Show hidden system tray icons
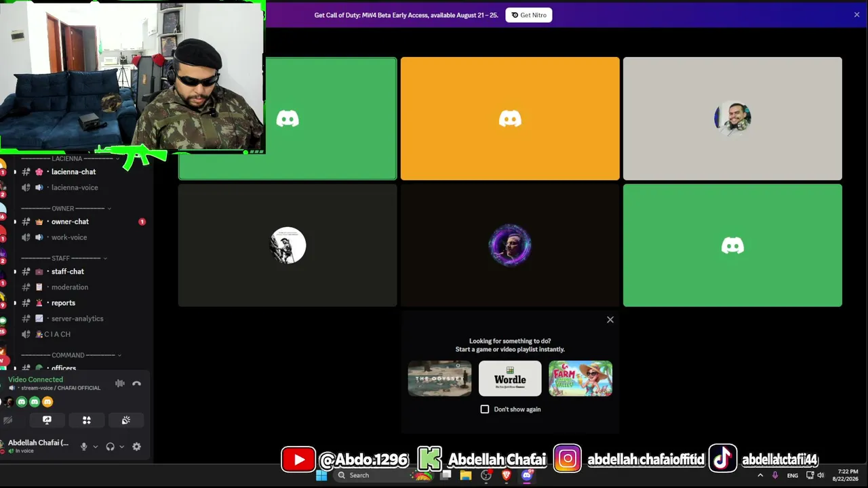This screenshot has width=868, height=488. tap(760, 475)
